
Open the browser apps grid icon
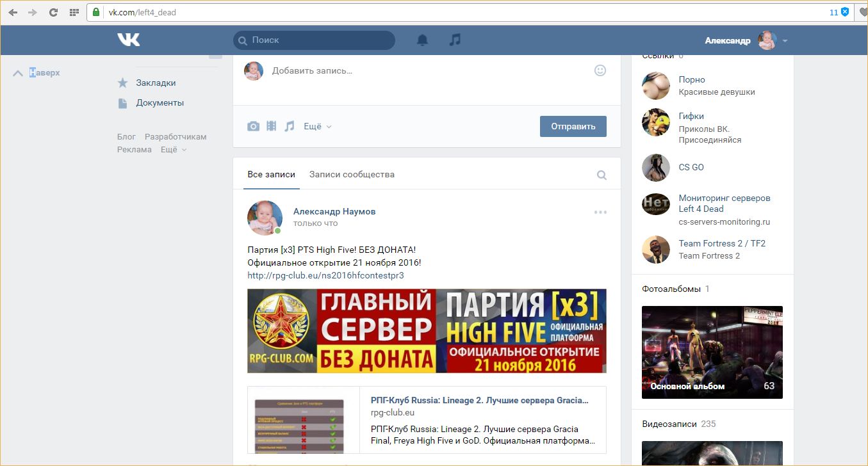coord(74,12)
